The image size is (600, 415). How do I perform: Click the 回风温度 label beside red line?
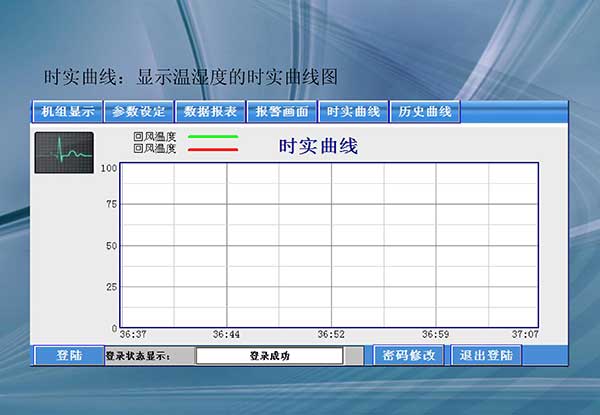[x=155, y=148]
